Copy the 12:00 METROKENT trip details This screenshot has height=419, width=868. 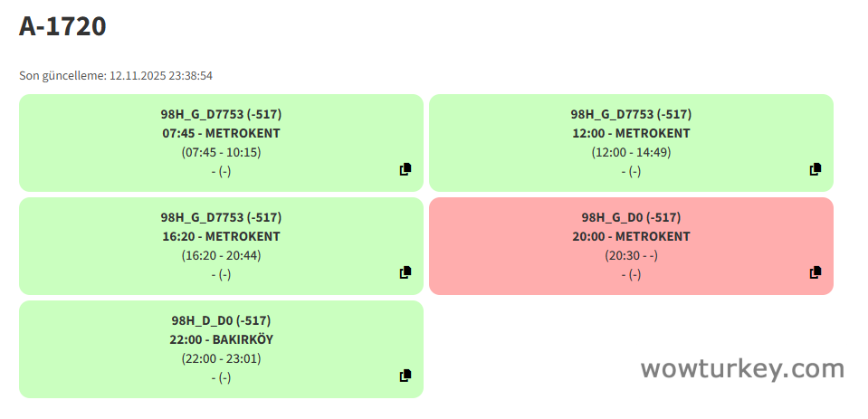pos(816,169)
